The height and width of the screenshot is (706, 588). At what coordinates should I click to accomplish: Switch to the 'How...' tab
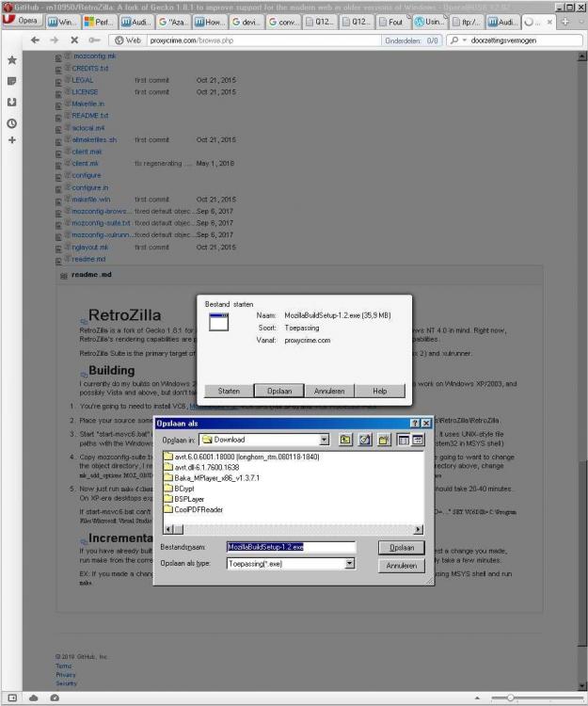click(210, 22)
